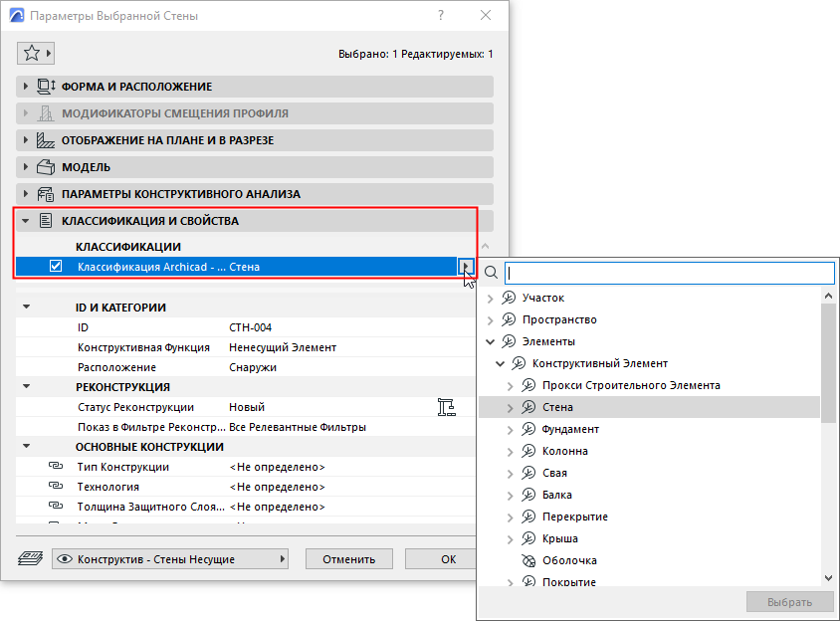Click the link icon next to Тип Конструкции
Viewport: 840px width, 621px height.
(56, 466)
